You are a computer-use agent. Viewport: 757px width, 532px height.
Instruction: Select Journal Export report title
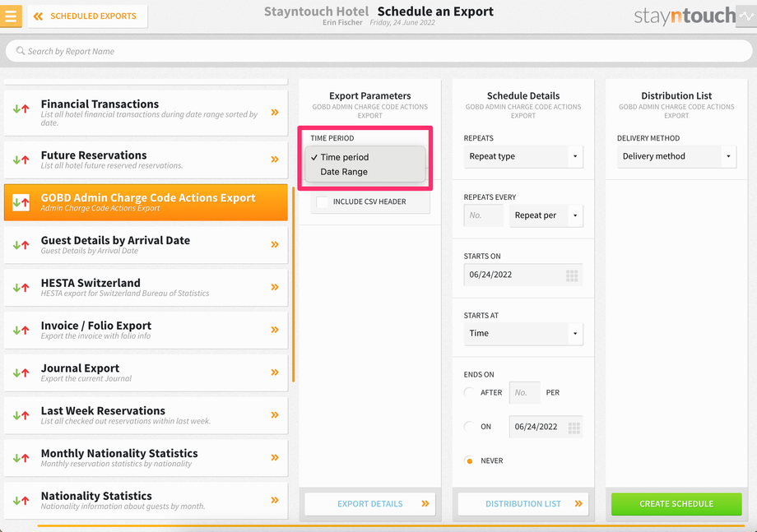(80, 368)
